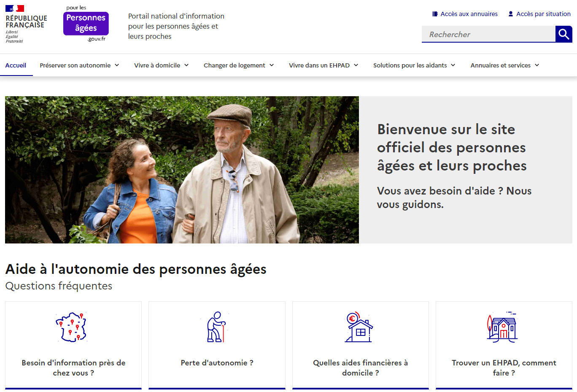The image size is (577, 392).
Task: Open the Perte d'autonomie question link
Action: pos(217,363)
